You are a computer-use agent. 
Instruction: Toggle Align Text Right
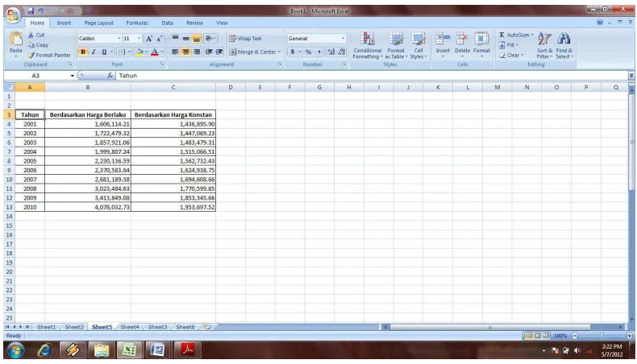(x=196, y=52)
